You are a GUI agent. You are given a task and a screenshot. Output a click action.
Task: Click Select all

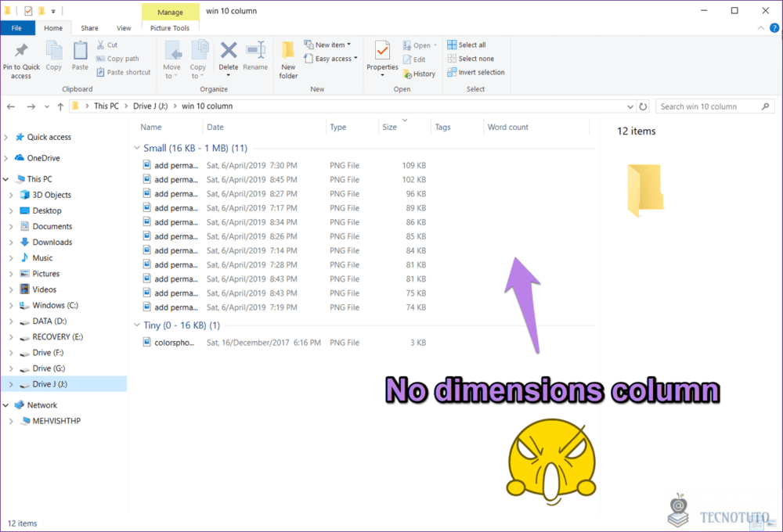pyautogui.click(x=467, y=45)
